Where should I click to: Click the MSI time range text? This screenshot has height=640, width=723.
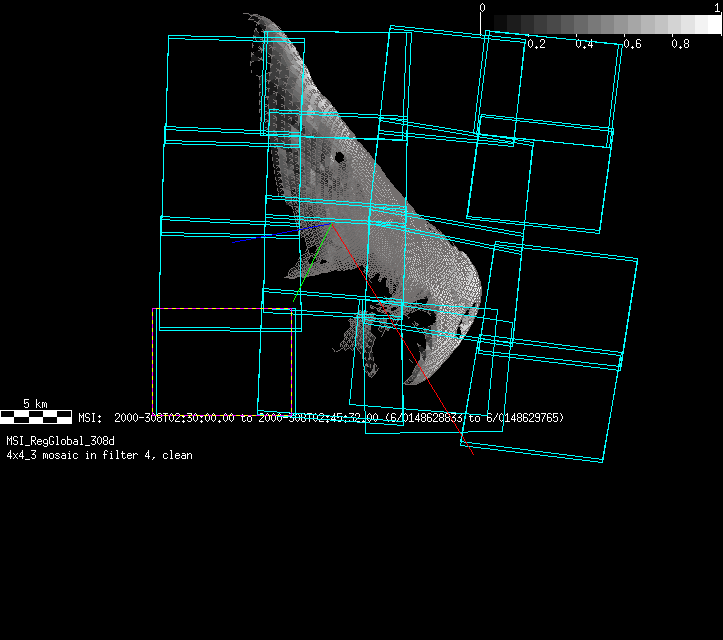pos(320,417)
